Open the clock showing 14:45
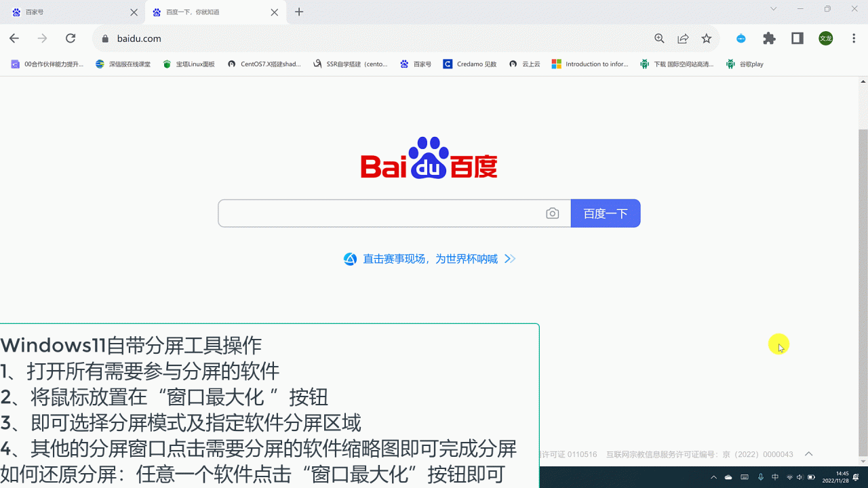 835,477
